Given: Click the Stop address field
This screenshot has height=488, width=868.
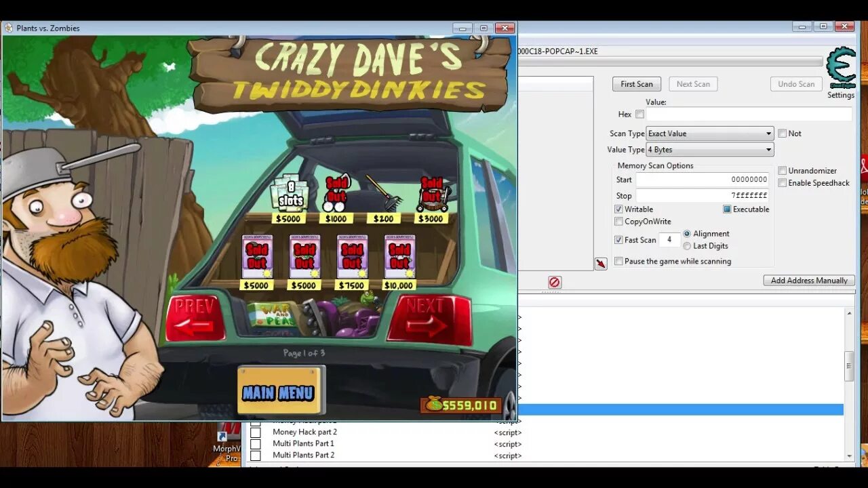Looking at the screenshot, I should (x=703, y=195).
